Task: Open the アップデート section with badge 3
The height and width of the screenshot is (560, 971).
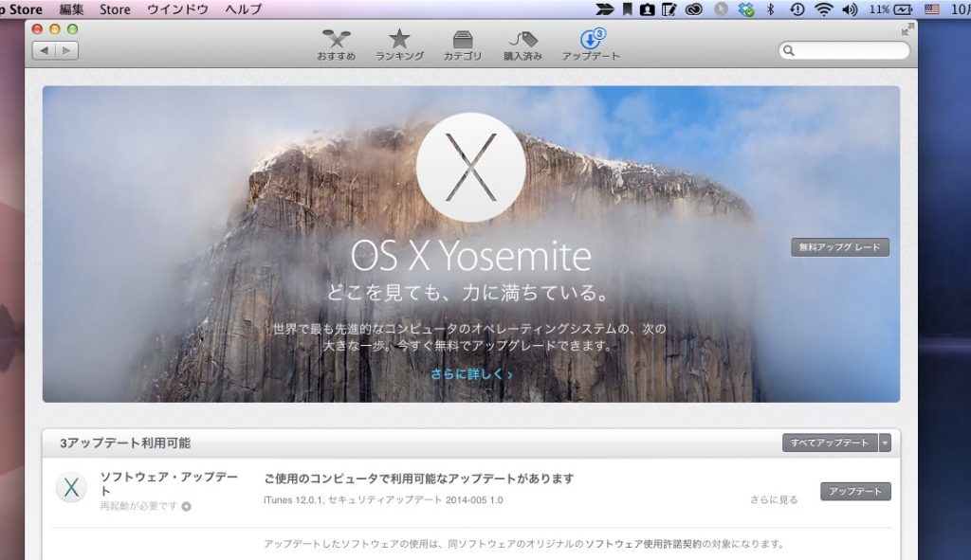Action: coord(591,45)
